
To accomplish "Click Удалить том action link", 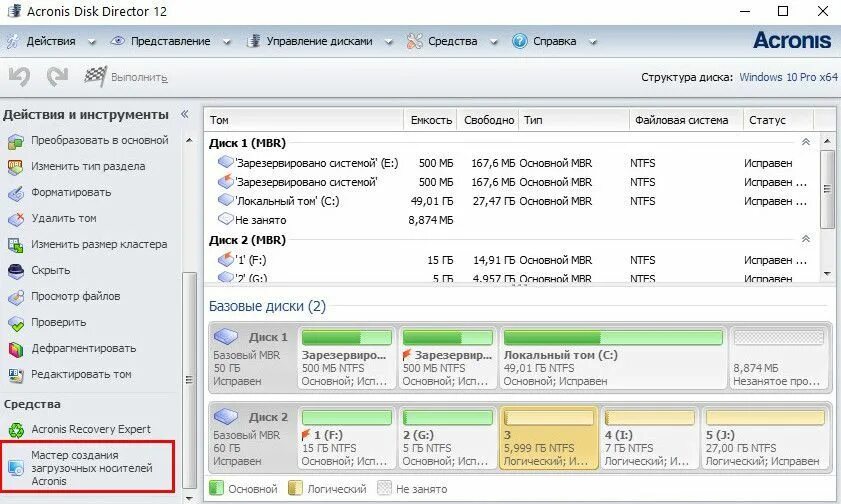I will click(64, 218).
